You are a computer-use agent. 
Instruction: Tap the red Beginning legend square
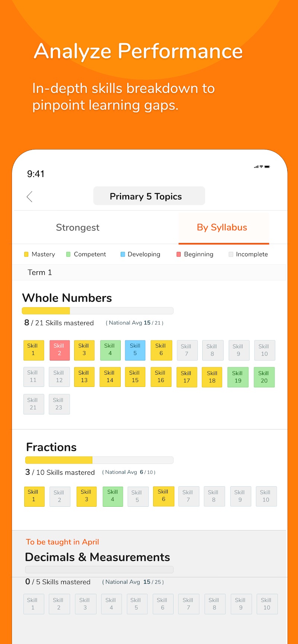178,254
